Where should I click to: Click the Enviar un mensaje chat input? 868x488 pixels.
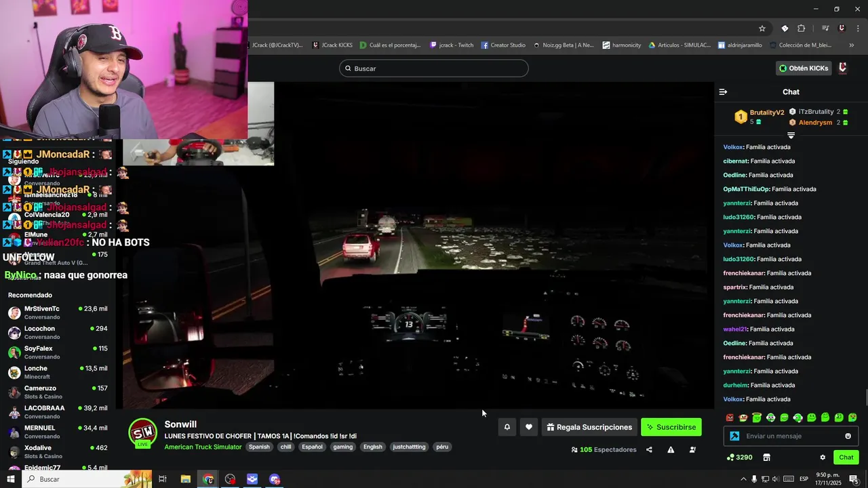pos(791,436)
